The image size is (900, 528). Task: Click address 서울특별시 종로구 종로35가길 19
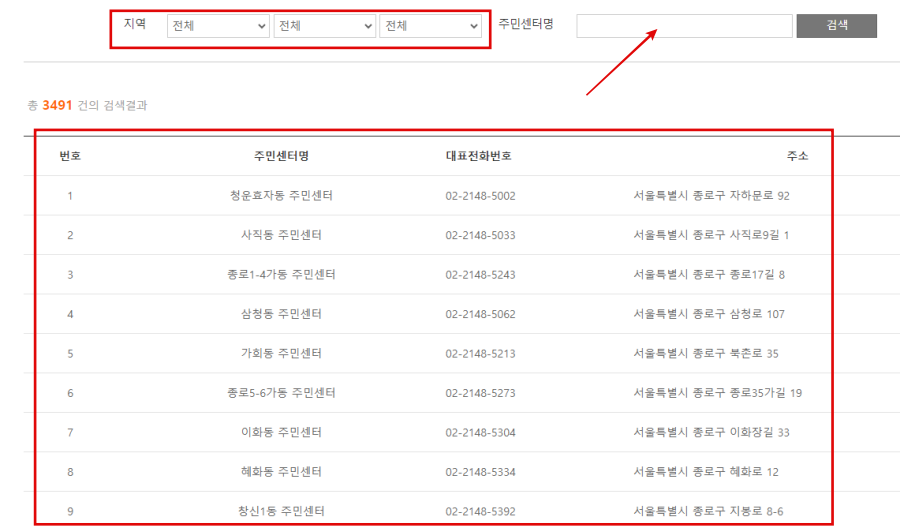[717, 393]
